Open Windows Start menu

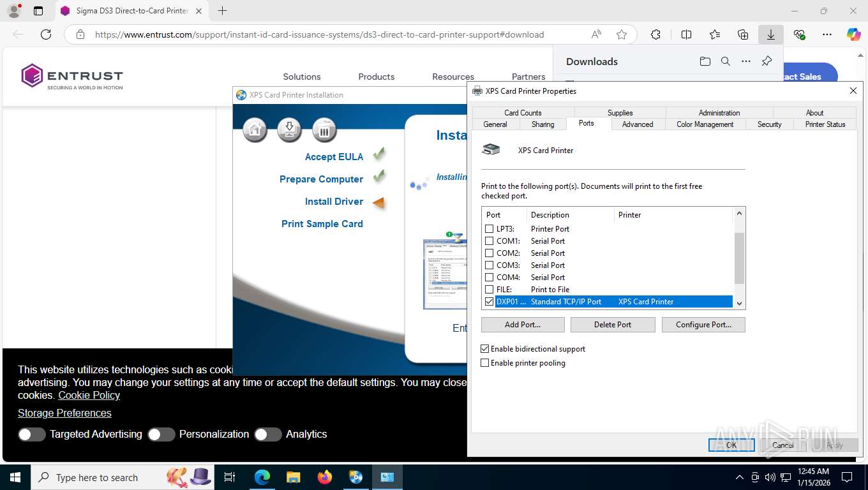[x=15, y=477]
